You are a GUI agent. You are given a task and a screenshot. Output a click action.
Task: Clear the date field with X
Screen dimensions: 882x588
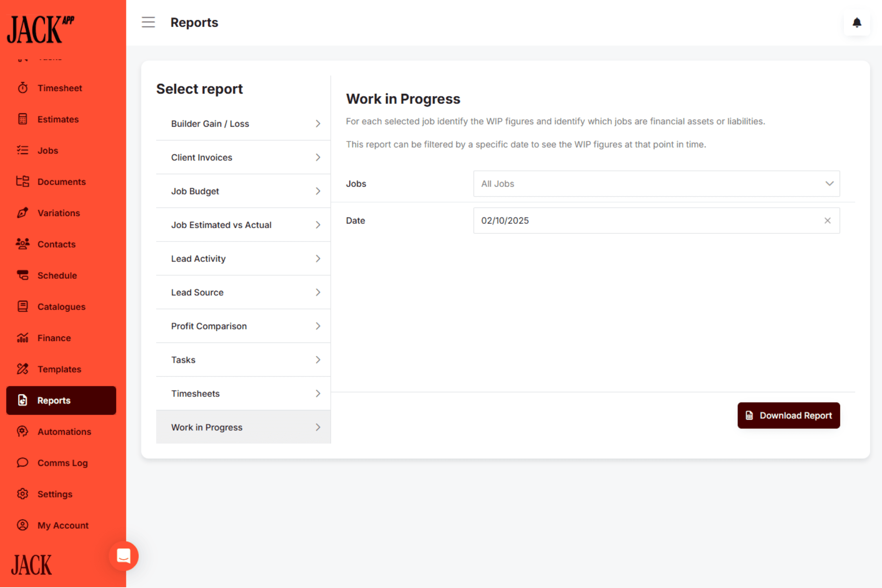828,221
